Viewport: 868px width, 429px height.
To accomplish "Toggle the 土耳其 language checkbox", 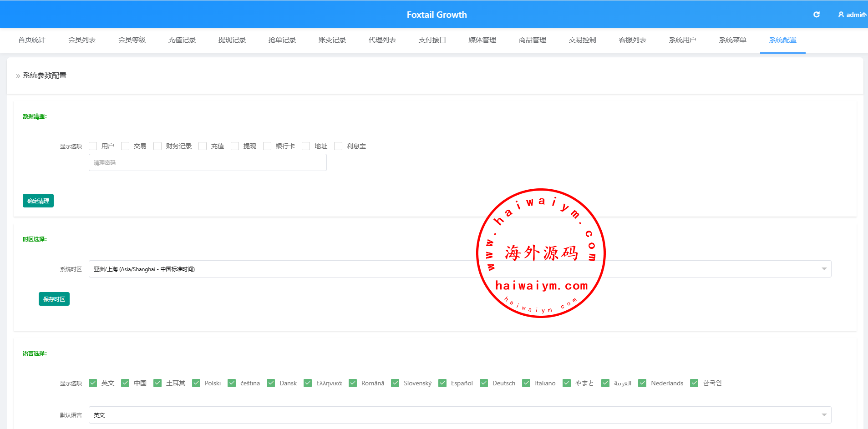I will pos(157,383).
